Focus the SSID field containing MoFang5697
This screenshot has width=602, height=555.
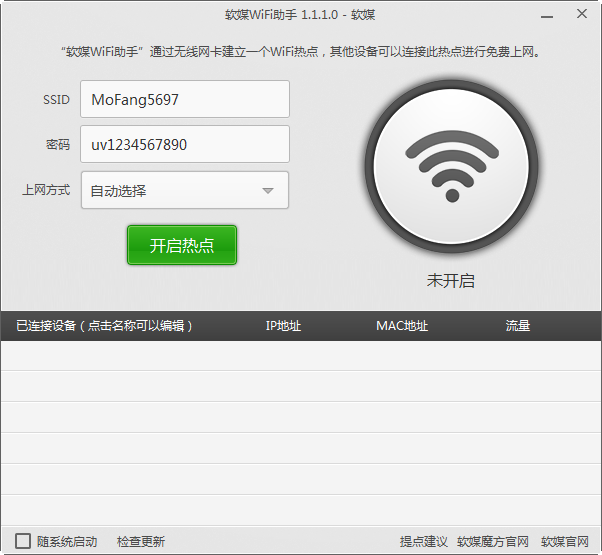pyautogui.click(x=185, y=99)
